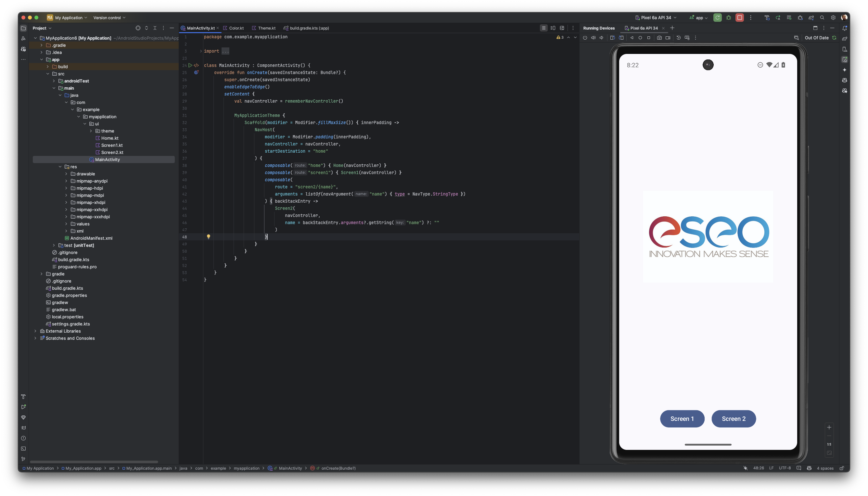Take emulator screenshot with camera icon
868x496 pixels.
coord(659,38)
